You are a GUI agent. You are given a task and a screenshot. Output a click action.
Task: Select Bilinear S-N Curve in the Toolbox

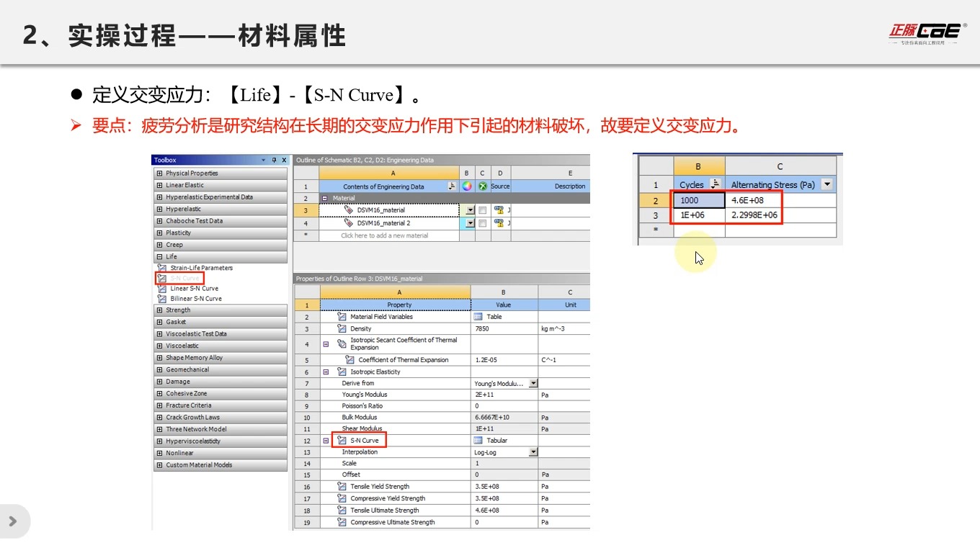pos(196,299)
